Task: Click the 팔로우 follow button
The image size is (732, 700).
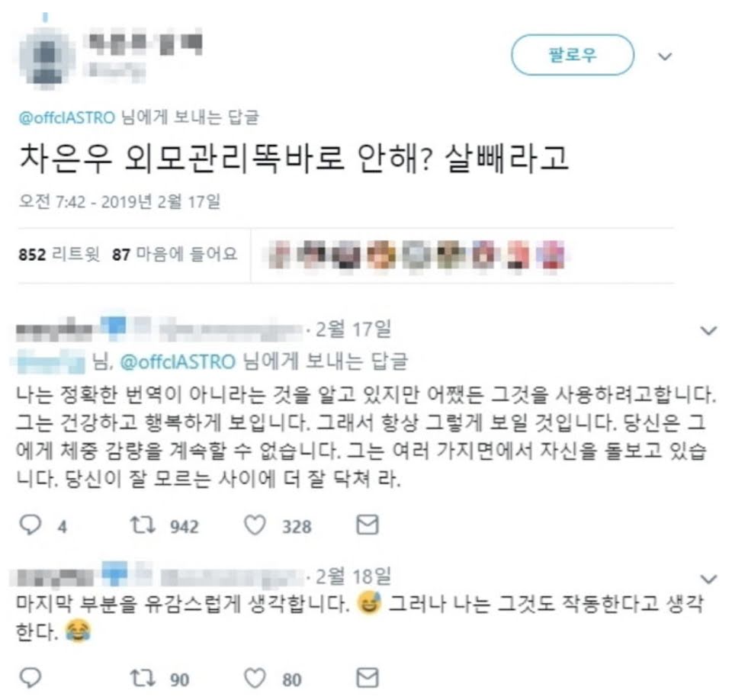Action: coord(573,55)
